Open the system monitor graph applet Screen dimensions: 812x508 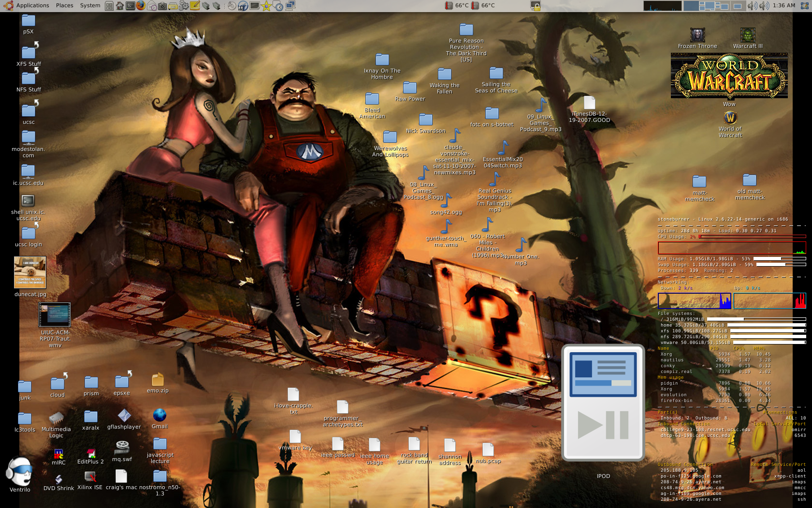662,6
